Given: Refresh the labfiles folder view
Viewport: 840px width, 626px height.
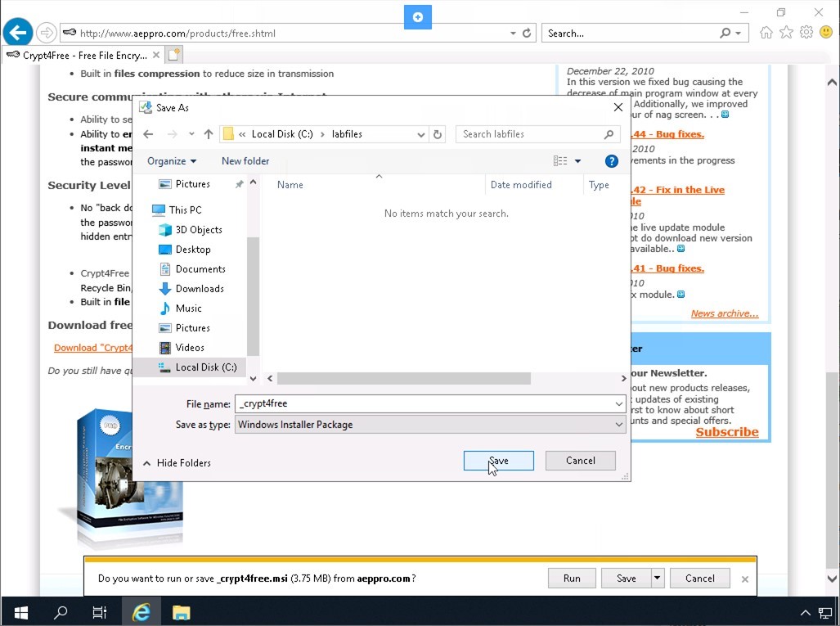Looking at the screenshot, I should pyautogui.click(x=438, y=134).
